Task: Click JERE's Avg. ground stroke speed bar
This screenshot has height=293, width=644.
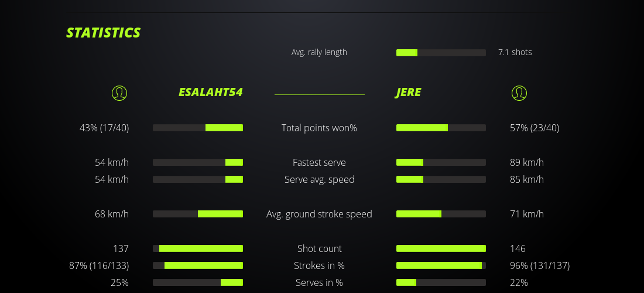Action: (x=441, y=214)
